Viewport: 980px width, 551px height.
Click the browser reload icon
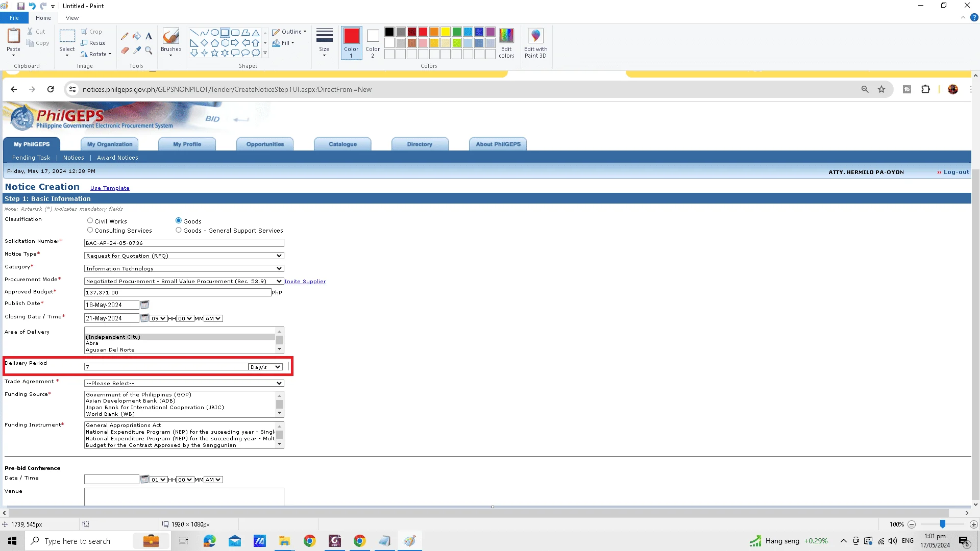(x=51, y=89)
